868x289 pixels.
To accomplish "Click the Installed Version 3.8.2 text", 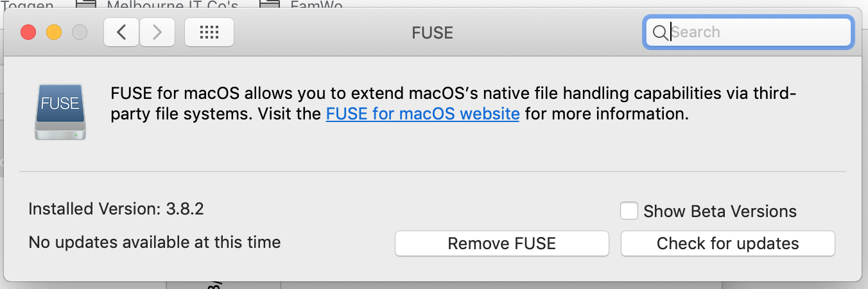I will pos(116,209).
